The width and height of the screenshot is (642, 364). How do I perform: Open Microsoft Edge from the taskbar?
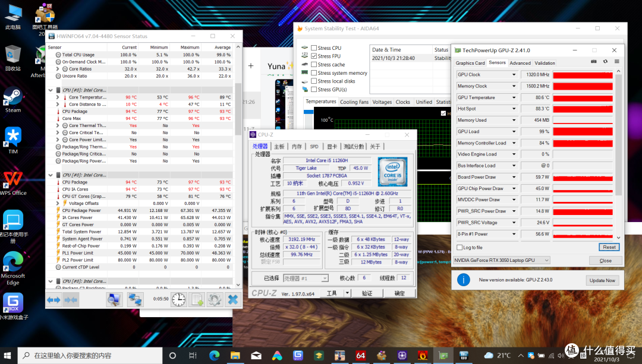(x=214, y=355)
